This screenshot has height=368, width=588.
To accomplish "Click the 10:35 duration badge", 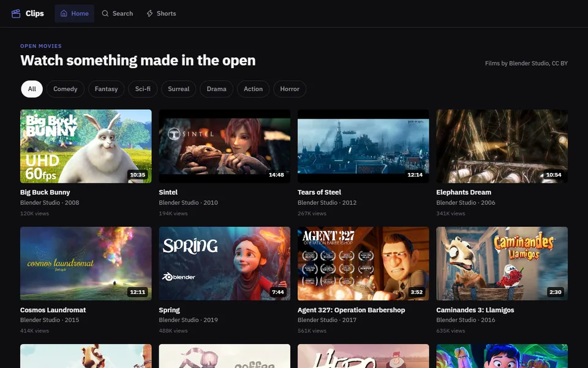I will coord(138,175).
